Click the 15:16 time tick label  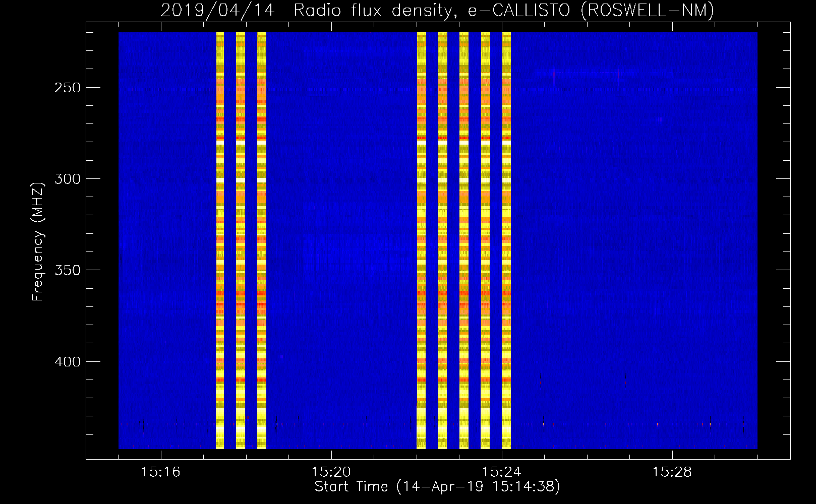(x=160, y=472)
